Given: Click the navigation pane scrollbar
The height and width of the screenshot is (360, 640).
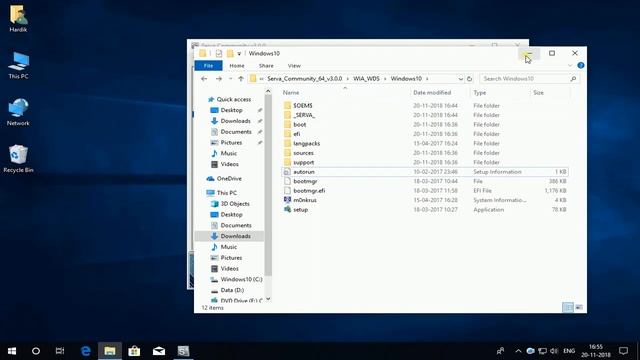Looking at the screenshot, I should pyautogui.click(x=268, y=186).
